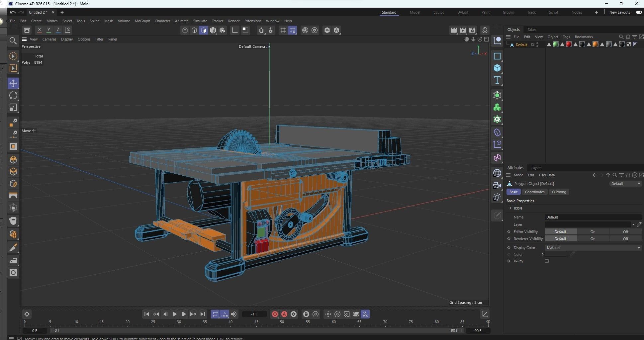Toggle X axis lock
Screen dimensions: 644x340
(39, 30)
